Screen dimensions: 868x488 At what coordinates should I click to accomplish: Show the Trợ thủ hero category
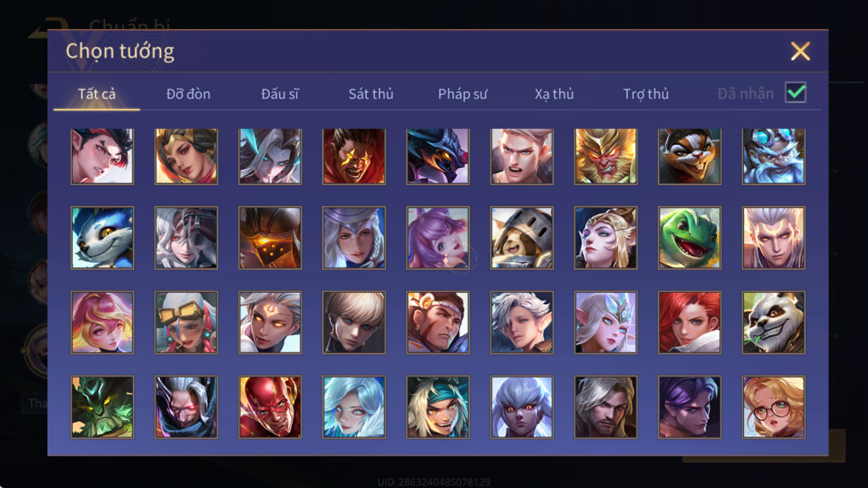646,94
